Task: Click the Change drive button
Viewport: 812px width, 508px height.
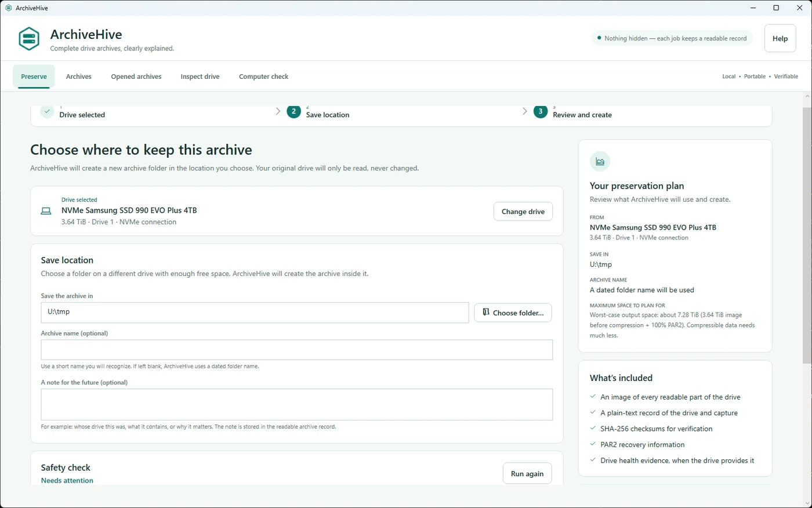Action: tap(523, 212)
